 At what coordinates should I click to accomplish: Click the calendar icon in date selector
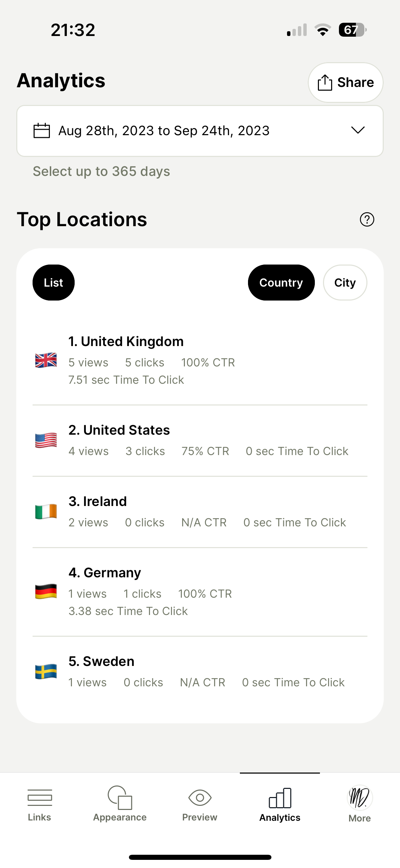pyautogui.click(x=42, y=131)
